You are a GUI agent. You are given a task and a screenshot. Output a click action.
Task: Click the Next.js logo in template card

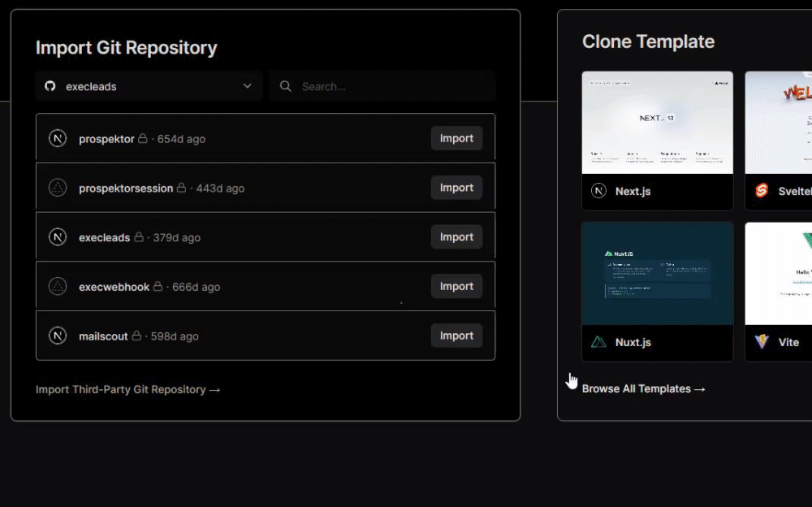598,191
